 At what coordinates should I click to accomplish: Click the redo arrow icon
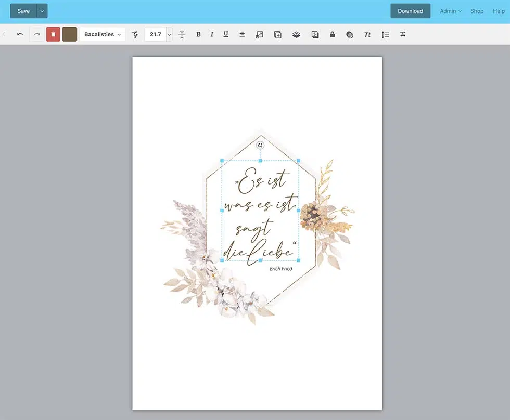click(37, 34)
